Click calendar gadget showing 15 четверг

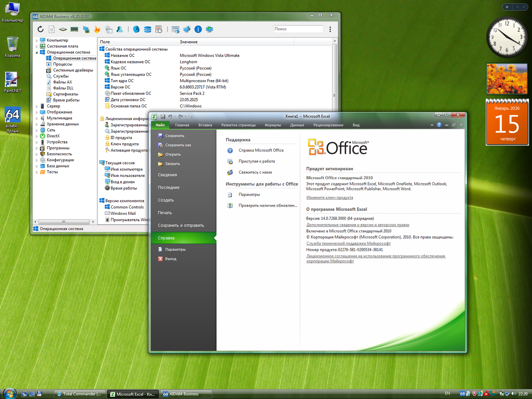(x=507, y=122)
